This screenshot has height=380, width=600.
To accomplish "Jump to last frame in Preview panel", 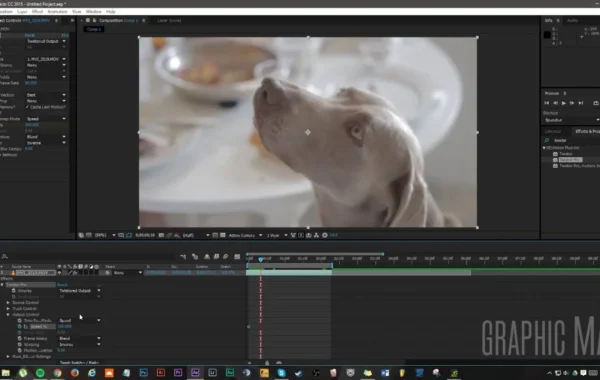I will [581, 103].
